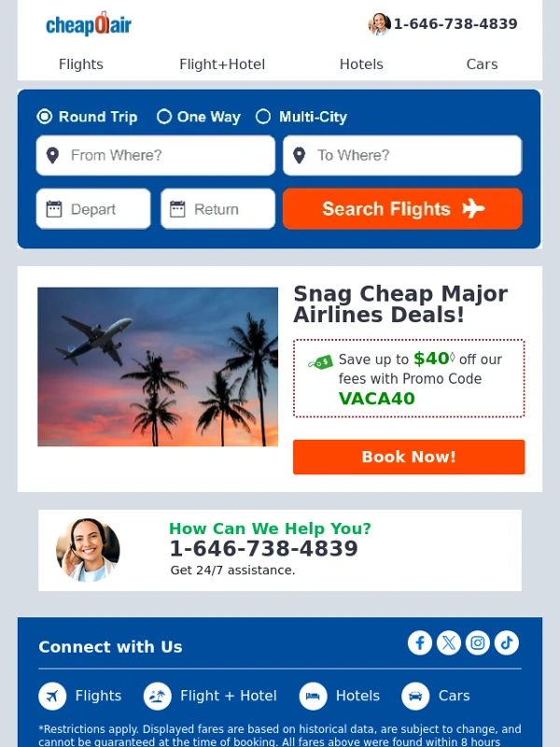Click the Search Flights button
Viewport: 560px width, 747px height.
(402, 208)
